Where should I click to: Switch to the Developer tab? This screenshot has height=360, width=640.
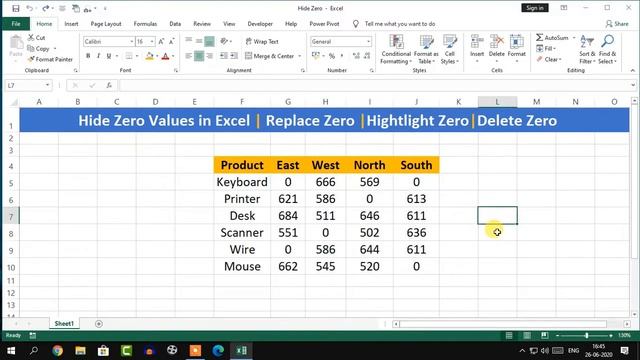[x=260, y=24]
